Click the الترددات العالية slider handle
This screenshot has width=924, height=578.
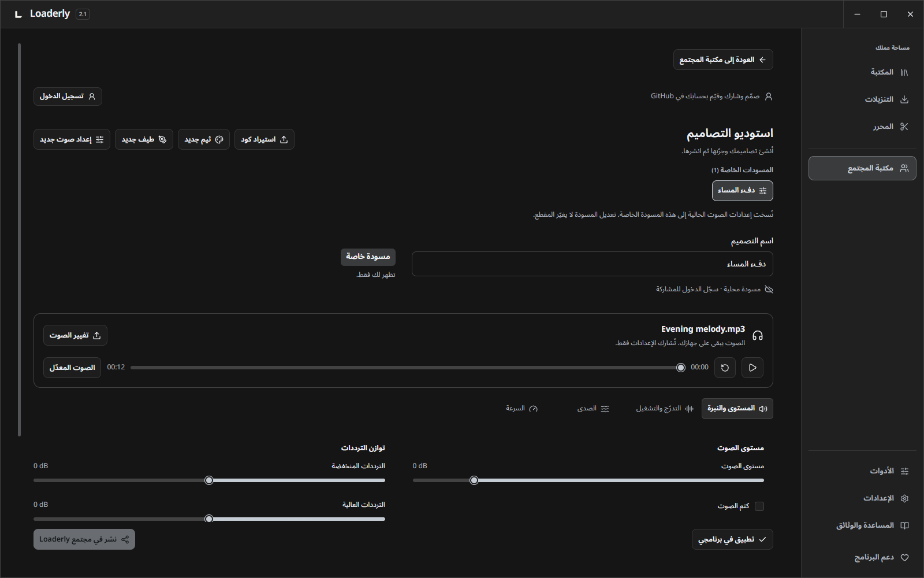209,519
